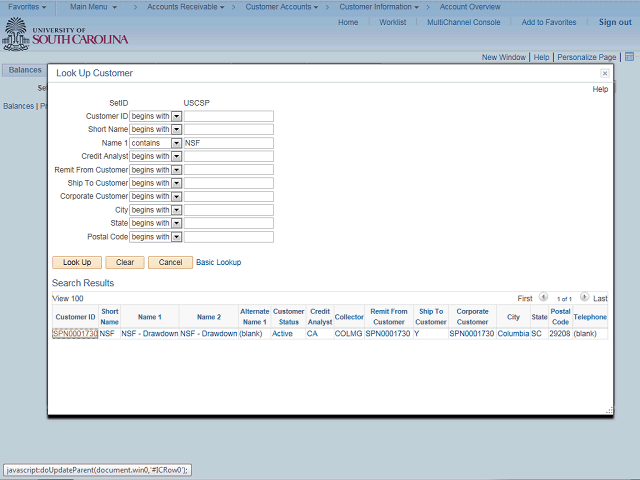
Task: Click Last results link
Action: [x=600, y=299]
